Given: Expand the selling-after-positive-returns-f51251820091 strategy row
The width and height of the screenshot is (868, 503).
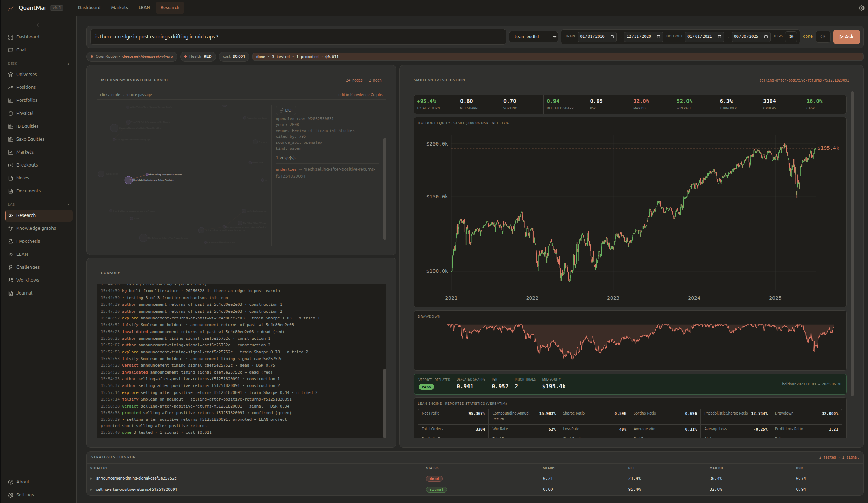Looking at the screenshot, I should pos(91,490).
